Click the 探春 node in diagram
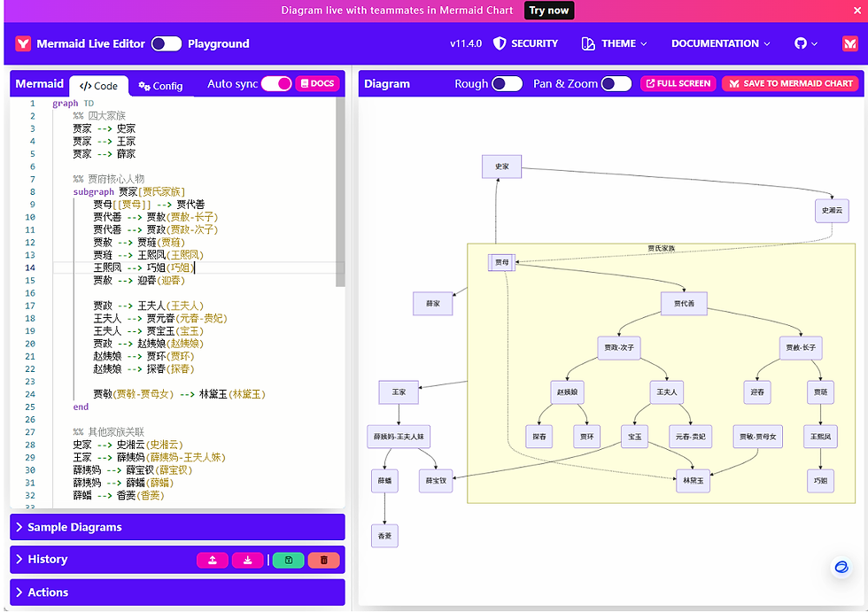This screenshot has height=612, width=868. click(539, 437)
